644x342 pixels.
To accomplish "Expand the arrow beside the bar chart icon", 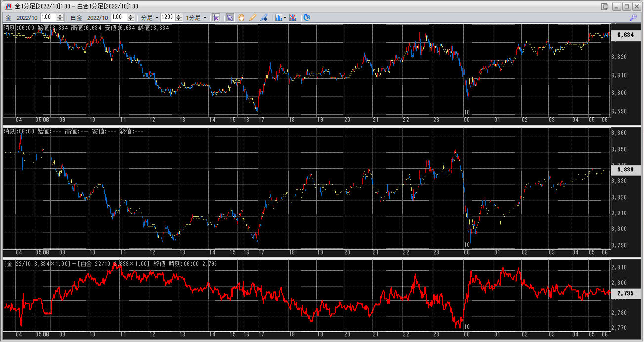I will (x=285, y=17).
